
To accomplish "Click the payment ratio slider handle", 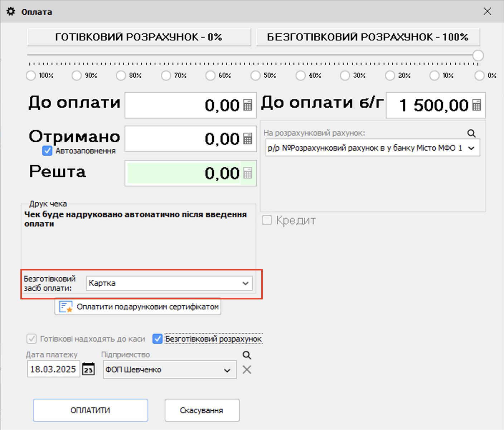I will pos(478,55).
